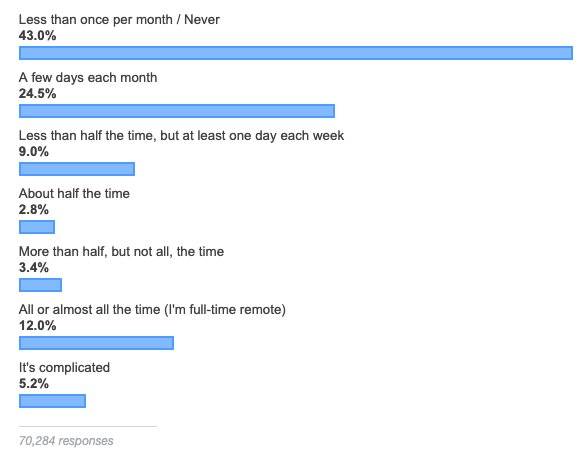Click the '70,284 responses' text

tap(66, 441)
